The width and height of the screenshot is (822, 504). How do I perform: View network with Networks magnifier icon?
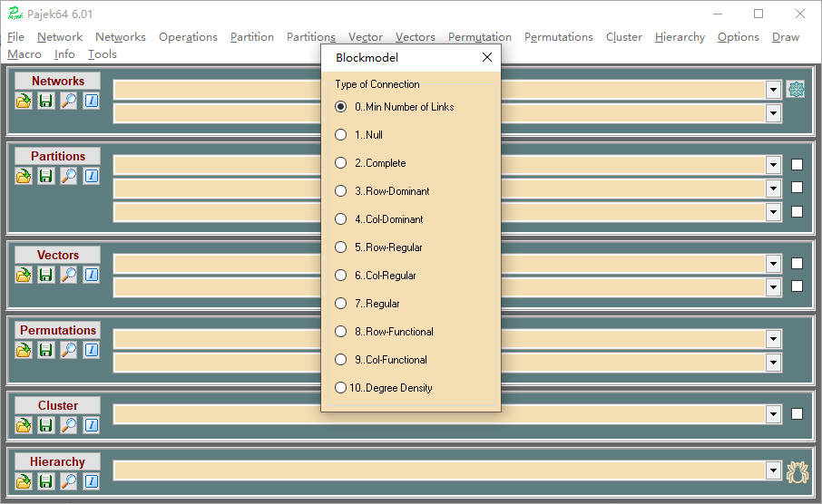tap(69, 101)
